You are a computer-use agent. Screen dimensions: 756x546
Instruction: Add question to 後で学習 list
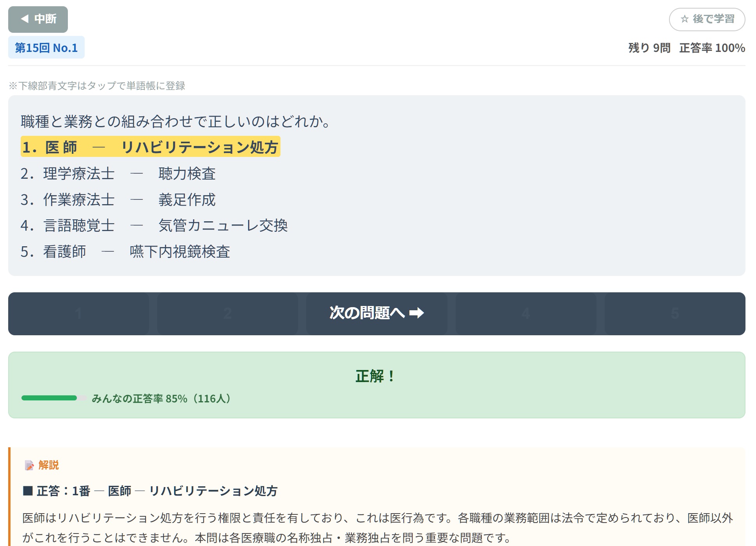point(716,19)
